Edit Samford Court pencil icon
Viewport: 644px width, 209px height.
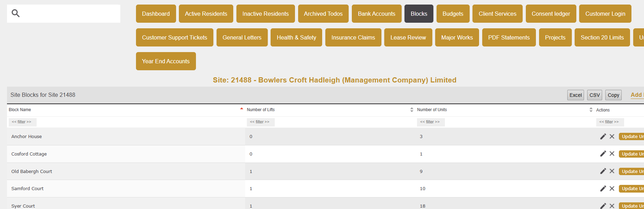coord(603,188)
